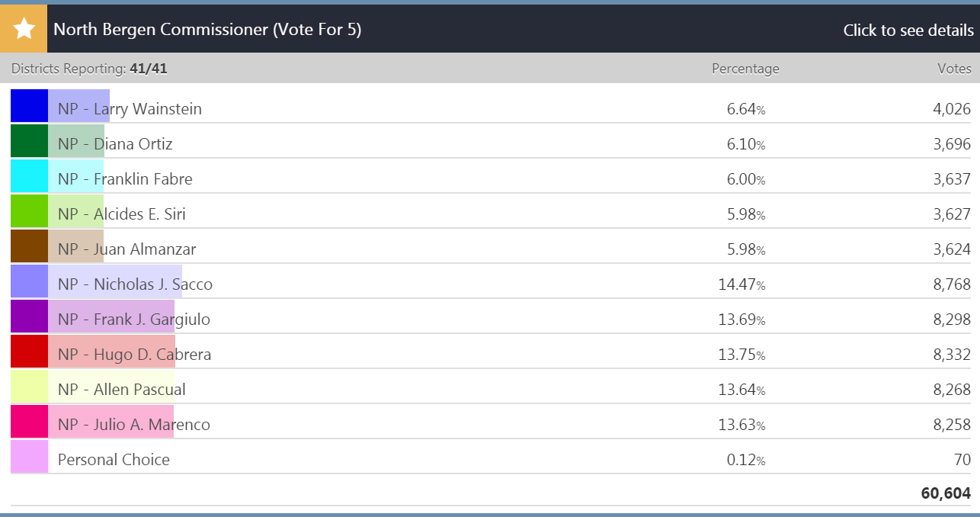980x517 pixels.
Task: Click Allen Pascual's pale yellow swatch
Action: point(30,387)
